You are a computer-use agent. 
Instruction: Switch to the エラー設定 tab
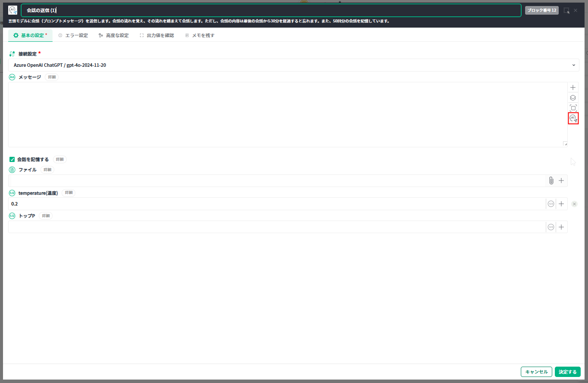(73, 35)
